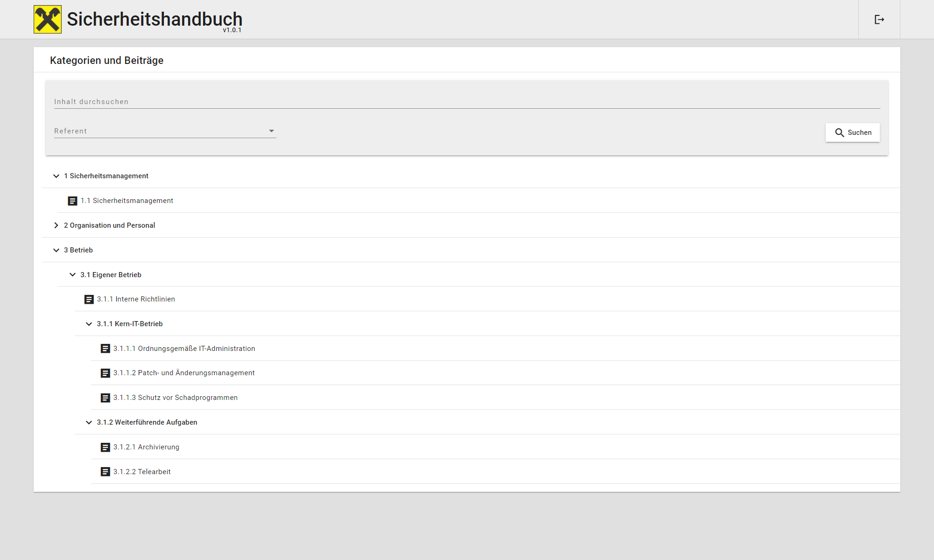Click the logout icon in header
The width and height of the screenshot is (934, 560).
click(x=879, y=20)
